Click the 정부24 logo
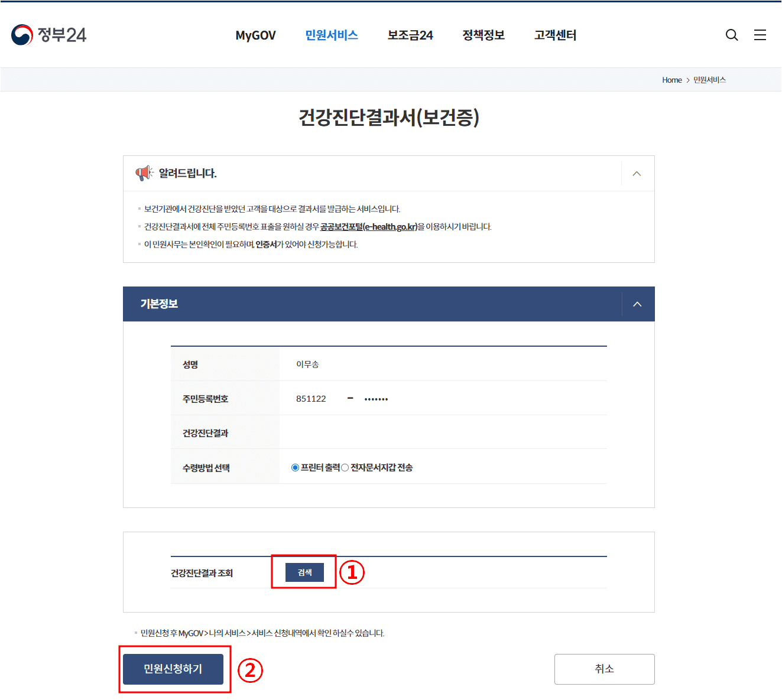782x700 pixels. (x=48, y=35)
